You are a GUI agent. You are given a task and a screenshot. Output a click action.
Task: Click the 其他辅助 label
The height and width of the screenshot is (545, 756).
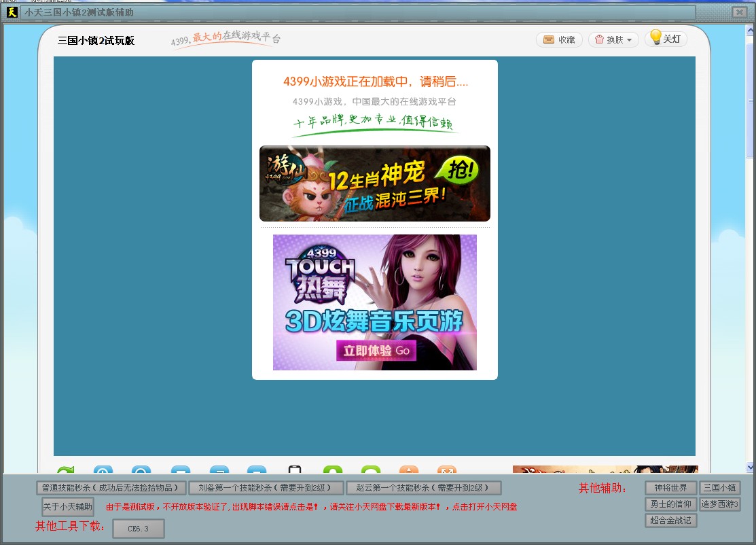[602, 488]
